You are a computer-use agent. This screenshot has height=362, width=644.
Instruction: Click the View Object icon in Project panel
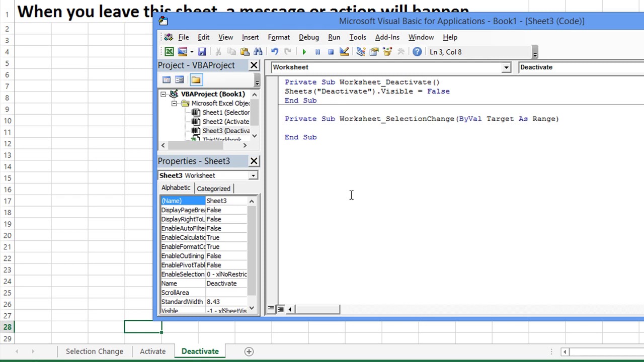click(x=179, y=80)
